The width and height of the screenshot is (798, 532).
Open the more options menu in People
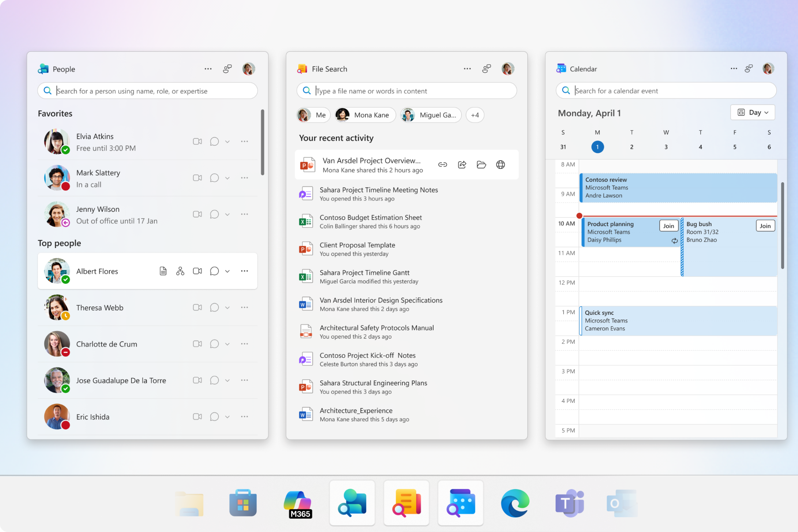click(x=208, y=68)
